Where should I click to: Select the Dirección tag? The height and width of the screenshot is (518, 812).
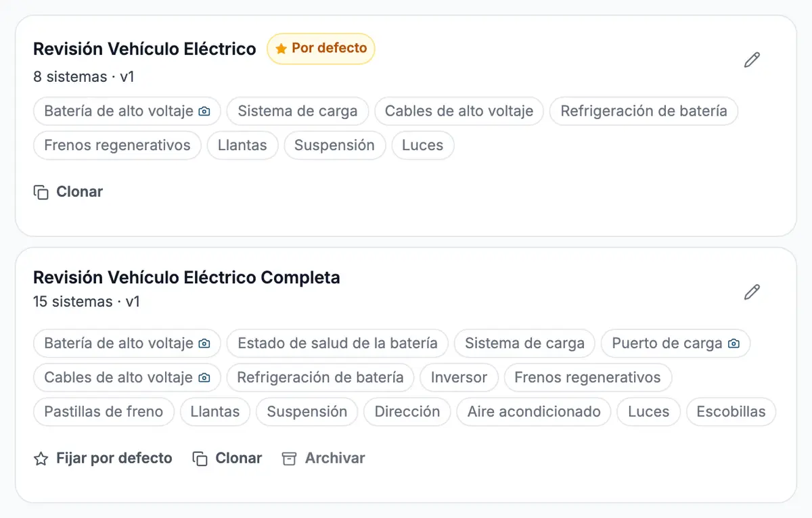407,412
